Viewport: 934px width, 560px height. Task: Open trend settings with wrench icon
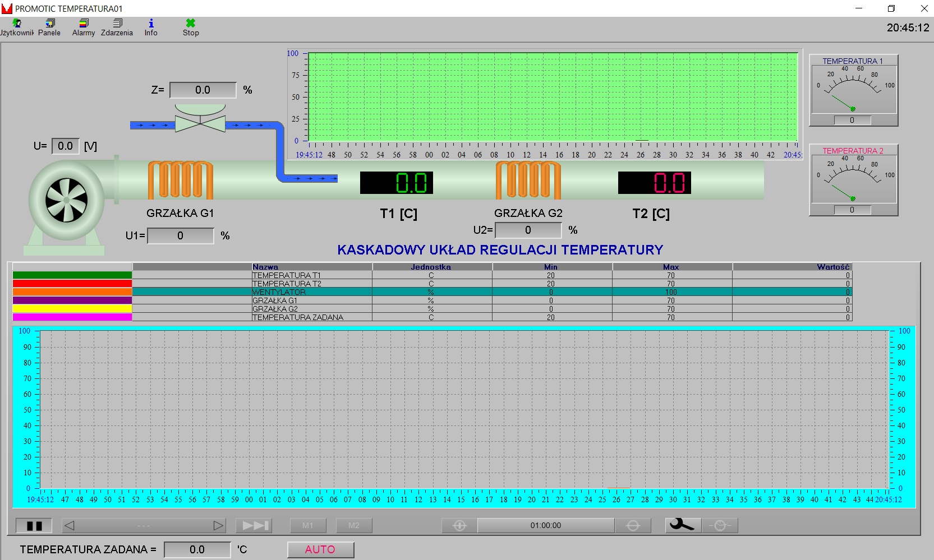click(682, 525)
